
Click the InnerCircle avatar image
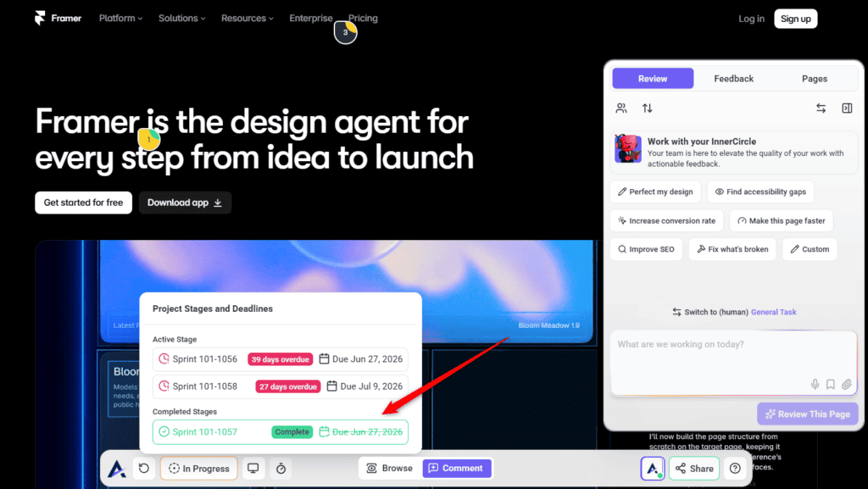coord(628,148)
